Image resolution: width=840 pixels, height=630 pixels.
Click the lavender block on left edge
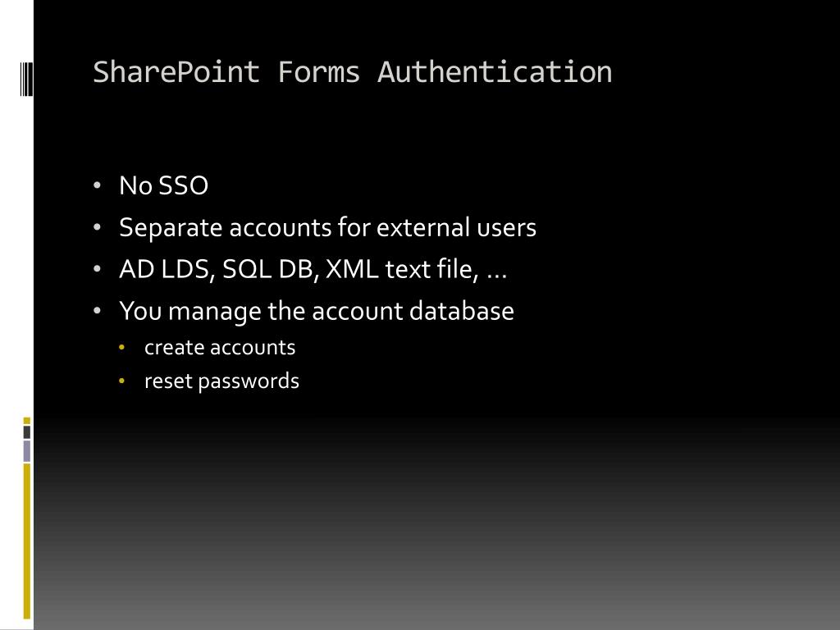pyautogui.click(x=26, y=450)
